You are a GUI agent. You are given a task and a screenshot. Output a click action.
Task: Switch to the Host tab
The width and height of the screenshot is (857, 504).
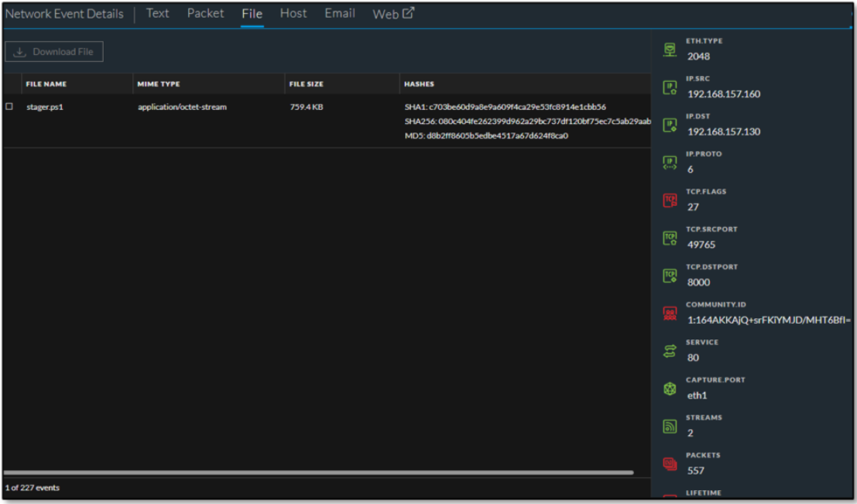point(293,13)
